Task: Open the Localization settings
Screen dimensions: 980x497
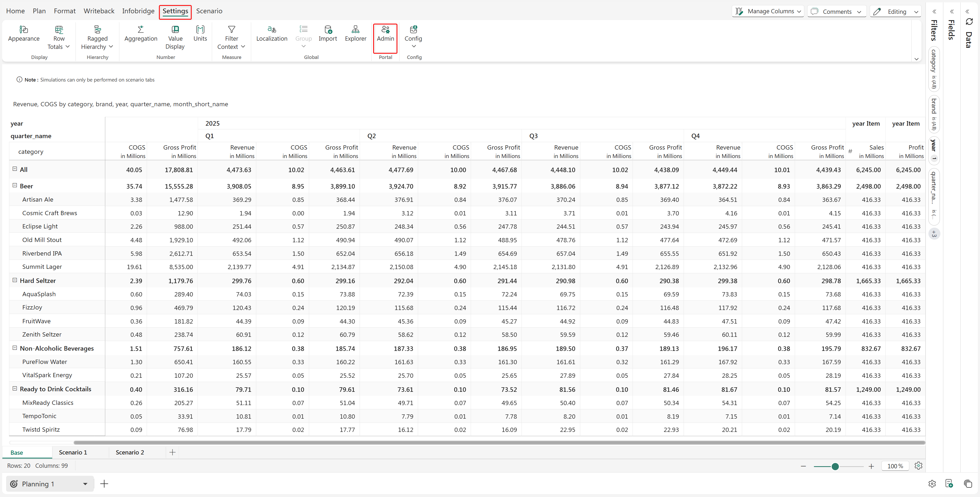Action: click(272, 30)
